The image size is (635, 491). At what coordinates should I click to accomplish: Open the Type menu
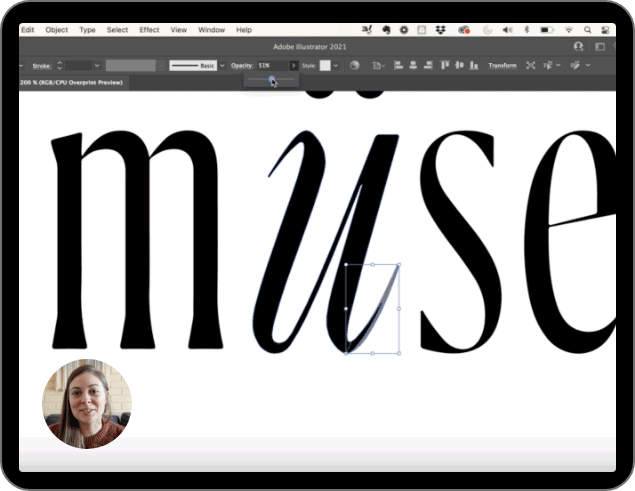click(x=87, y=30)
